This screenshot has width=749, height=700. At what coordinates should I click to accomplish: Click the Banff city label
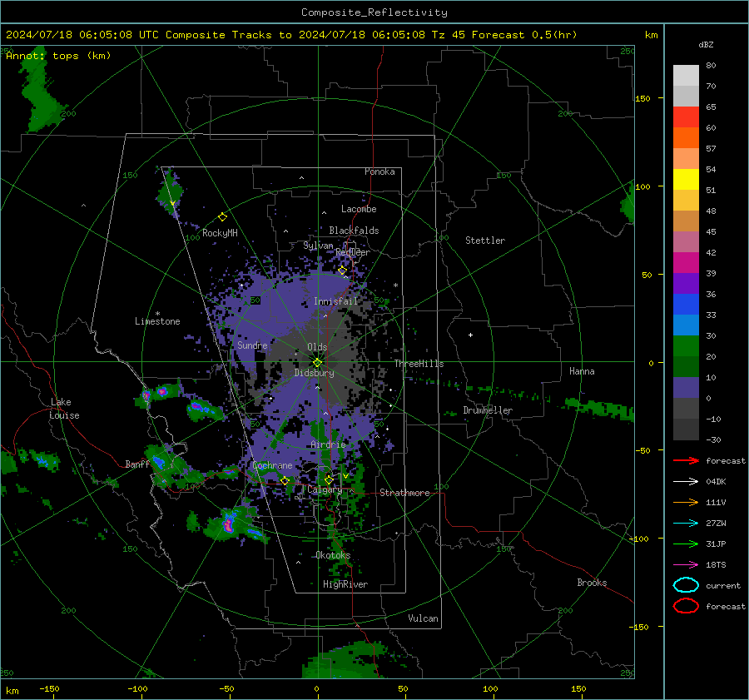point(138,464)
